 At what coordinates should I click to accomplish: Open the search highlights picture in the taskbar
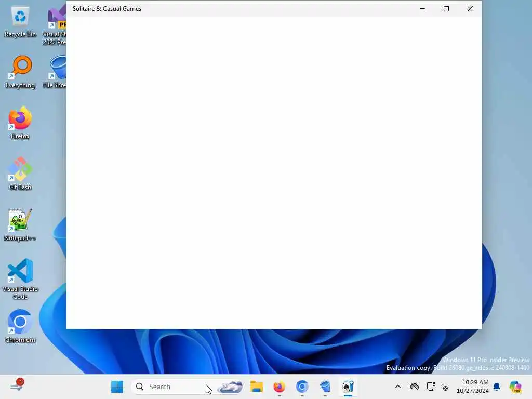(x=230, y=387)
